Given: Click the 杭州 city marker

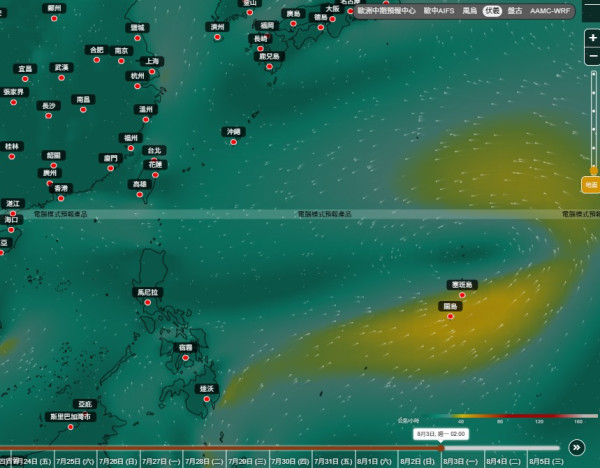Looking at the screenshot, I should [x=138, y=86].
